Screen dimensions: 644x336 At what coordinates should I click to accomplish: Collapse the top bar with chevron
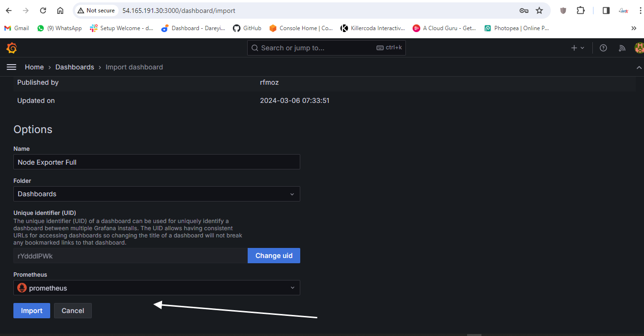[x=639, y=67]
